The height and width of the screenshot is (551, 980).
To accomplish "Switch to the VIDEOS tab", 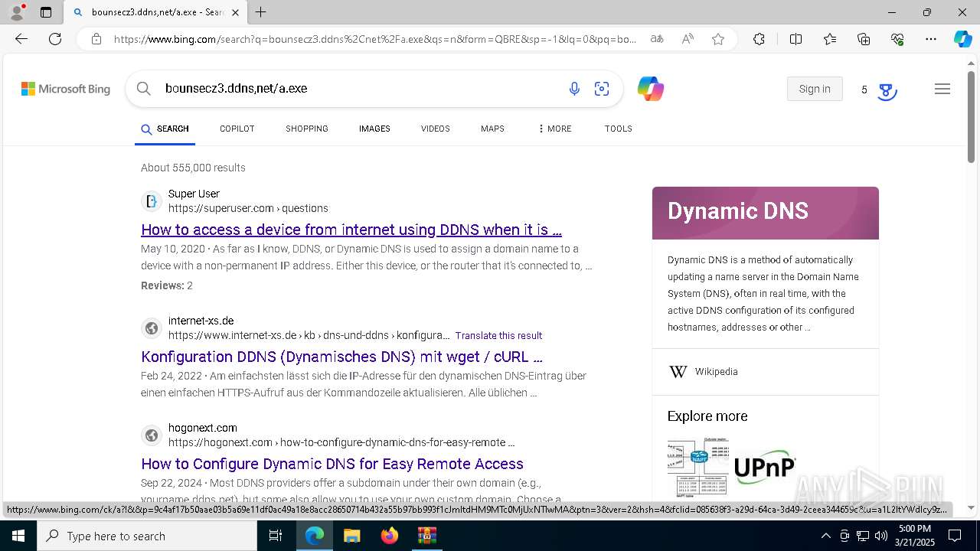I will [x=436, y=129].
